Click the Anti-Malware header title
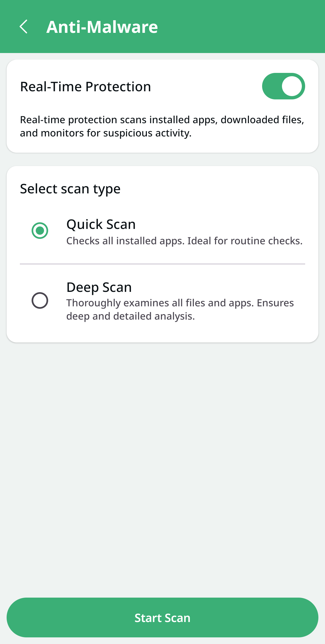The height and width of the screenshot is (644, 325). [102, 27]
